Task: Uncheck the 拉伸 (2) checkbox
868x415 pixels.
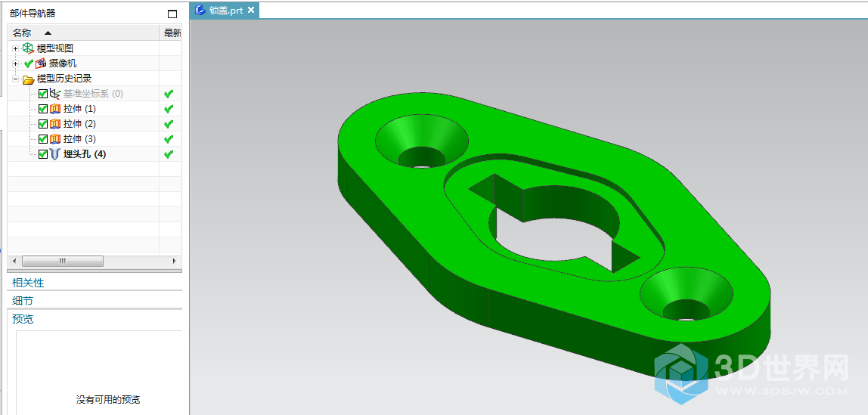Action: [x=42, y=123]
